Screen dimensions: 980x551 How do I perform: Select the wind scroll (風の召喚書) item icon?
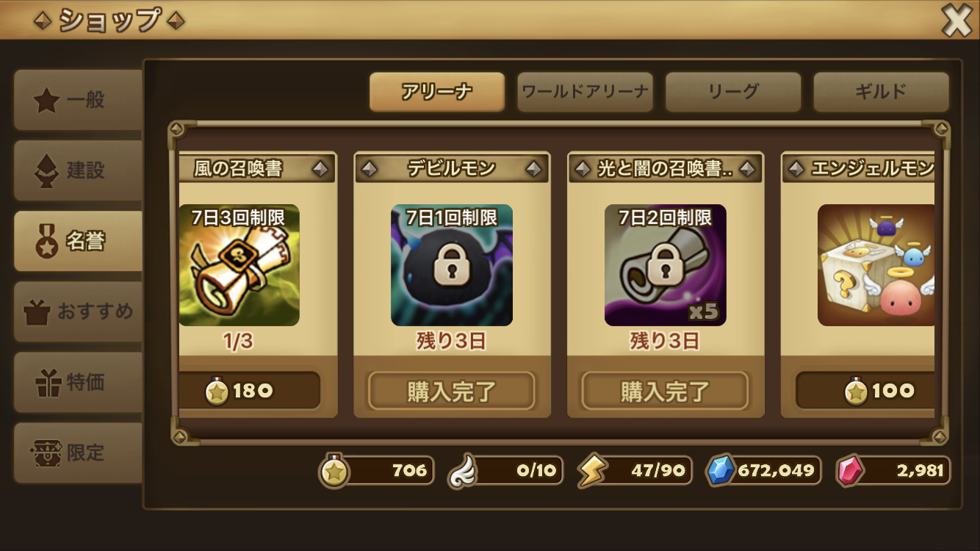(x=239, y=265)
